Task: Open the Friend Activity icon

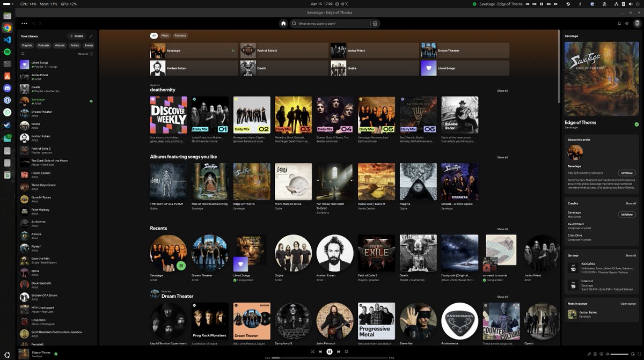Action: (626, 24)
